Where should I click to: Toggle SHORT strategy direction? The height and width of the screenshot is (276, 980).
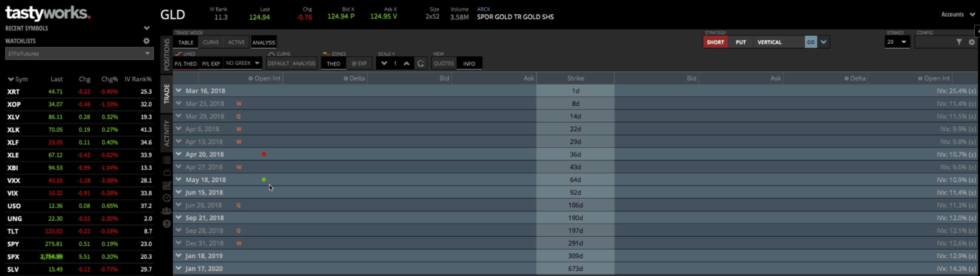[715, 42]
